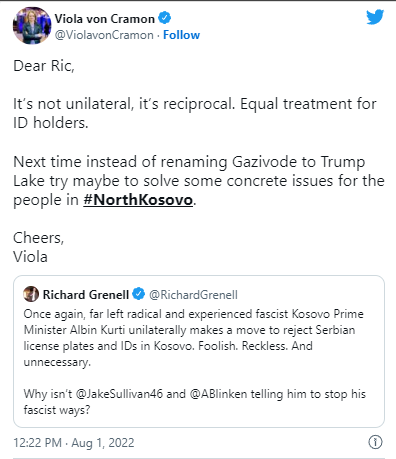The image size is (396, 459).
Task: Click Richard Grenell's small avatar
Action: (x=31, y=294)
